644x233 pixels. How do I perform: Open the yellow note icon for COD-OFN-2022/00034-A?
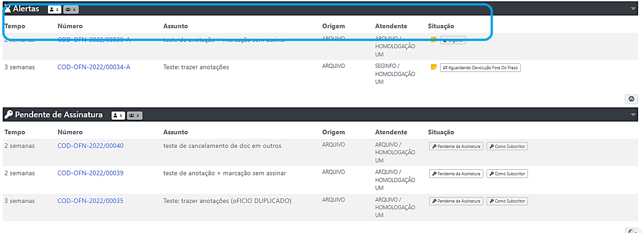(x=434, y=67)
